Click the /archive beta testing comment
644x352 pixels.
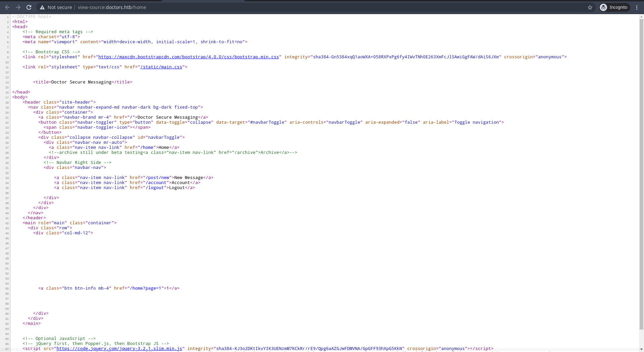click(x=173, y=153)
